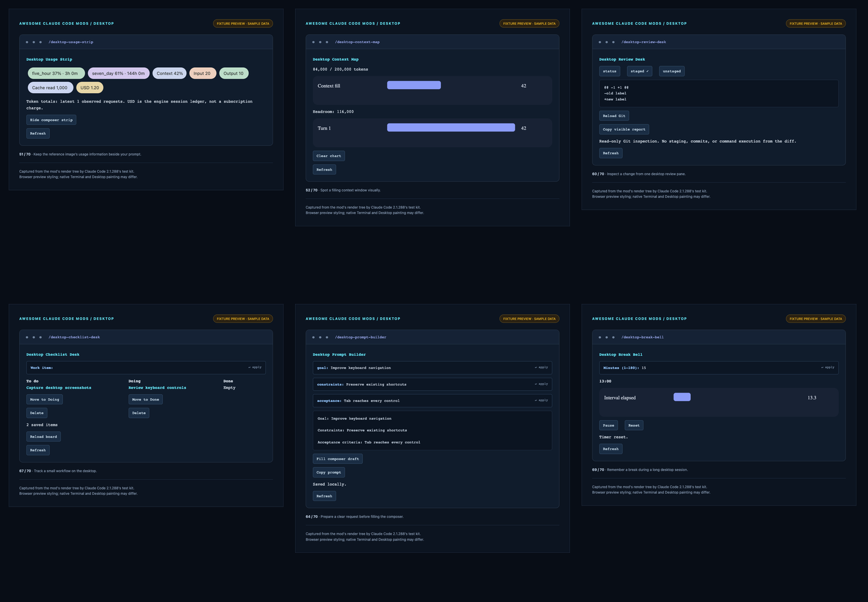This screenshot has height=602, width=868.
Task: Click the 'Headroom: 116,000' text
Action: tap(333, 112)
